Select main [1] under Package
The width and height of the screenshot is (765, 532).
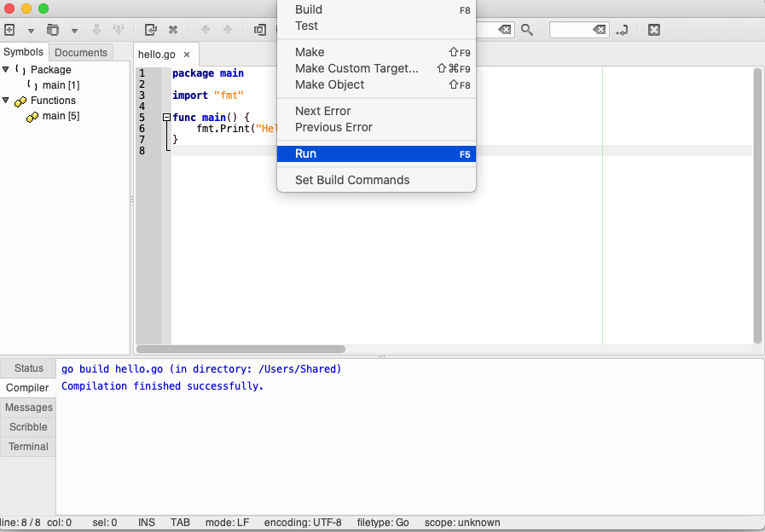pyautogui.click(x=61, y=85)
